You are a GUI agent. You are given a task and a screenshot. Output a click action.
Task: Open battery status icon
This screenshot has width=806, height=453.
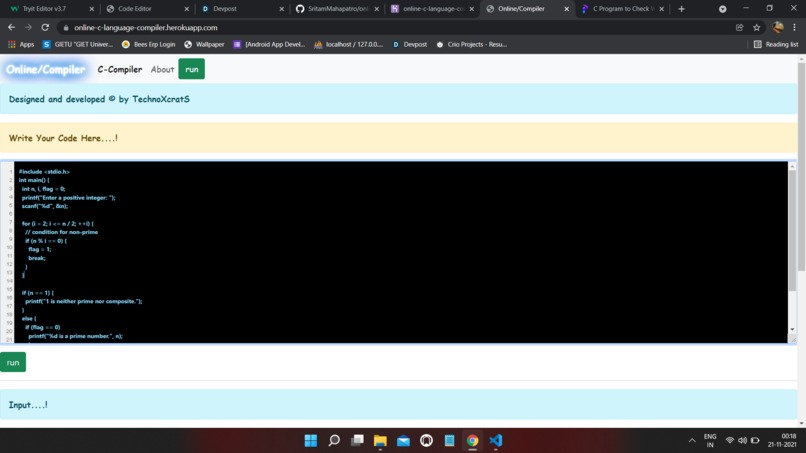click(x=755, y=441)
